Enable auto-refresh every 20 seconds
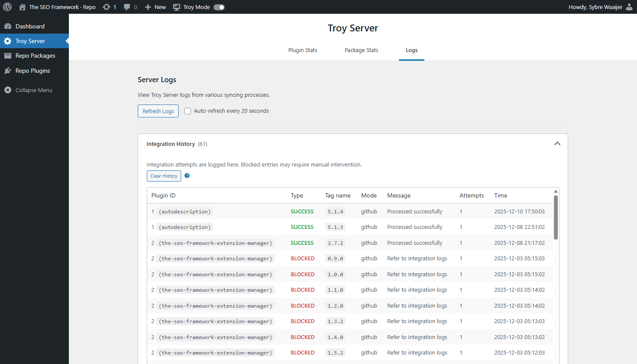The height and width of the screenshot is (364, 637). click(188, 111)
